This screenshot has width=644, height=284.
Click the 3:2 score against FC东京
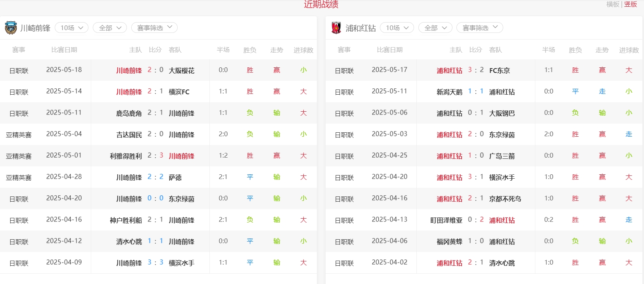point(476,70)
